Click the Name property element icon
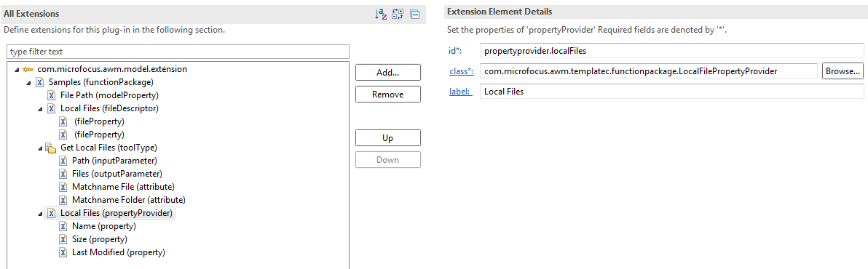This screenshot has height=269, width=868. tap(63, 226)
